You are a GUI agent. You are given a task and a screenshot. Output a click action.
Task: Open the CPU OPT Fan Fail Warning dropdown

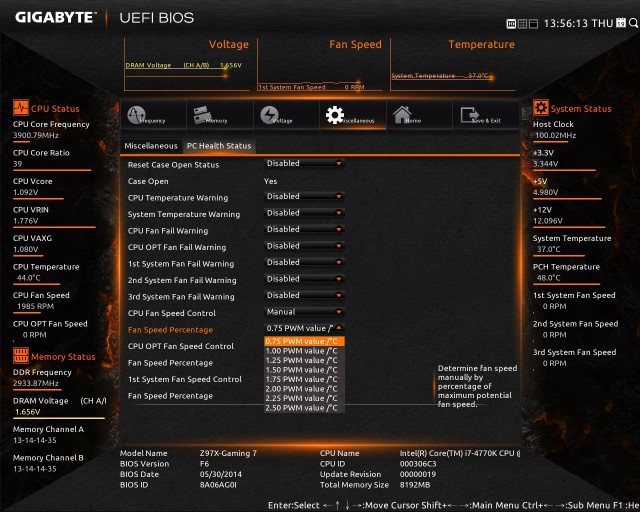(304, 246)
